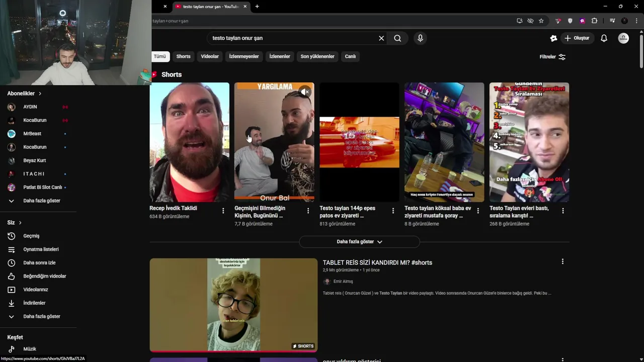Image resolution: width=644 pixels, height=362 pixels.
Task: Open browser extensions puzzle icon
Action: point(594,21)
